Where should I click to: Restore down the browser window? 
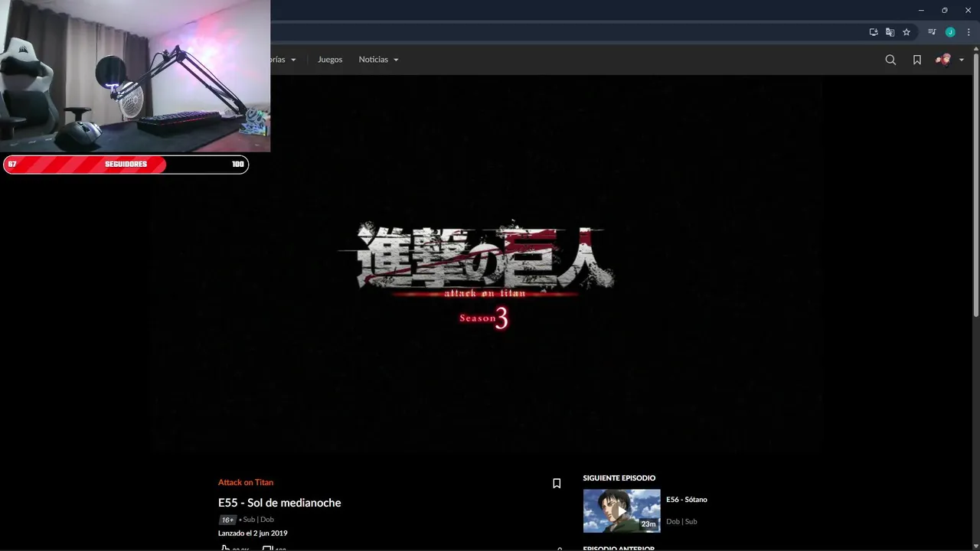click(945, 10)
